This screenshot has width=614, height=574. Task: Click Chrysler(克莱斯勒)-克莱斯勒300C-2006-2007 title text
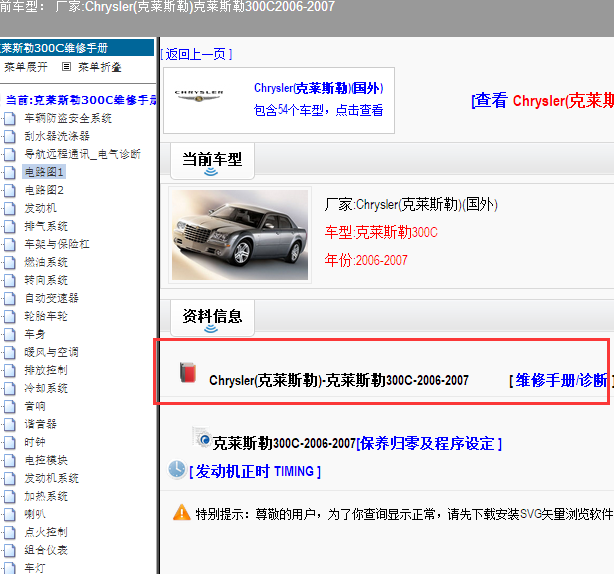click(x=339, y=381)
